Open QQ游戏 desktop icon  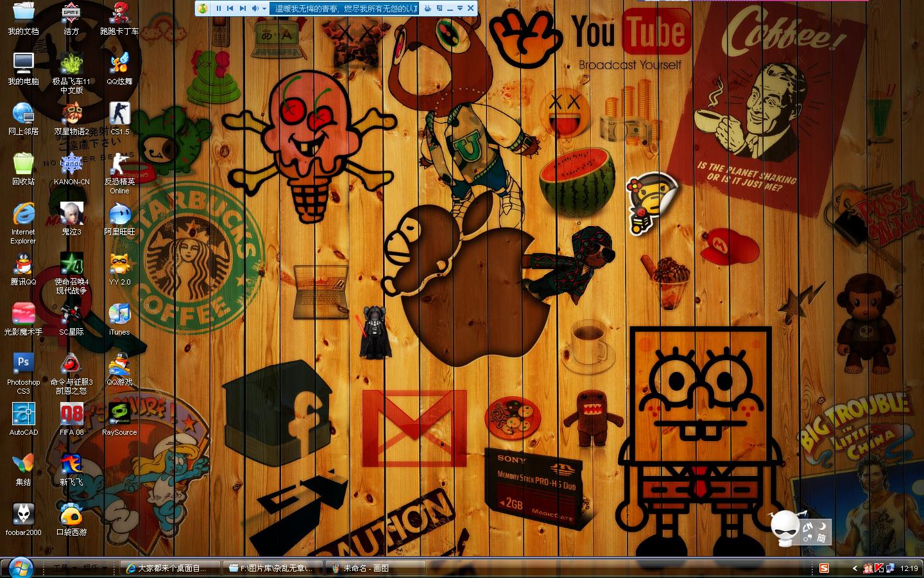tap(119, 369)
